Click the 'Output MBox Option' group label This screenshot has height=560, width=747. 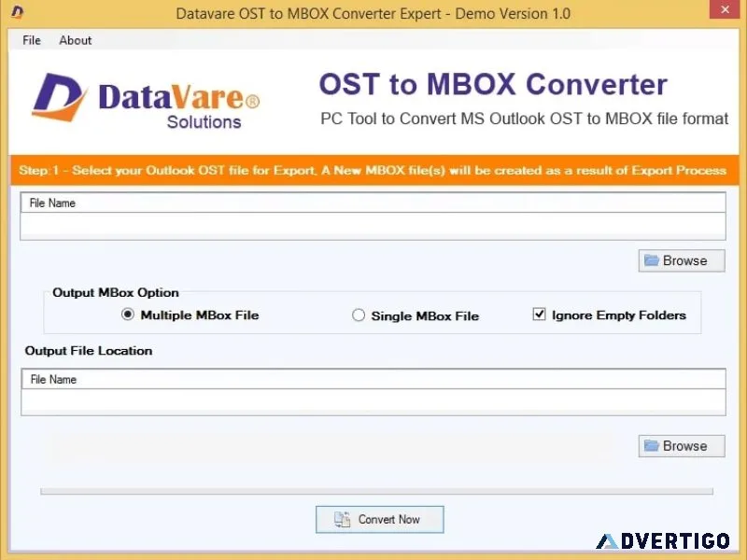(116, 292)
